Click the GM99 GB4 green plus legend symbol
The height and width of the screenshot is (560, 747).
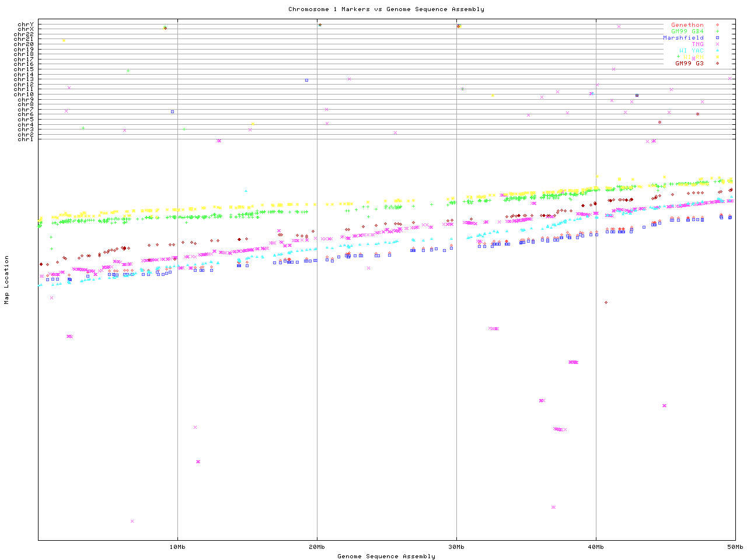(x=717, y=32)
